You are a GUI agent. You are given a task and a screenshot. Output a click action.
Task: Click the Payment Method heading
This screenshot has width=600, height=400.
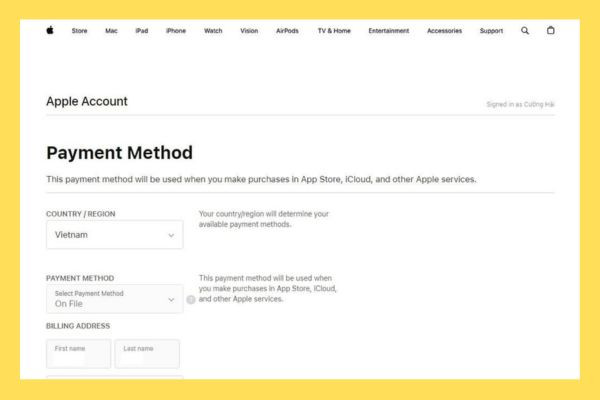pyautogui.click(x=119, y=153)
